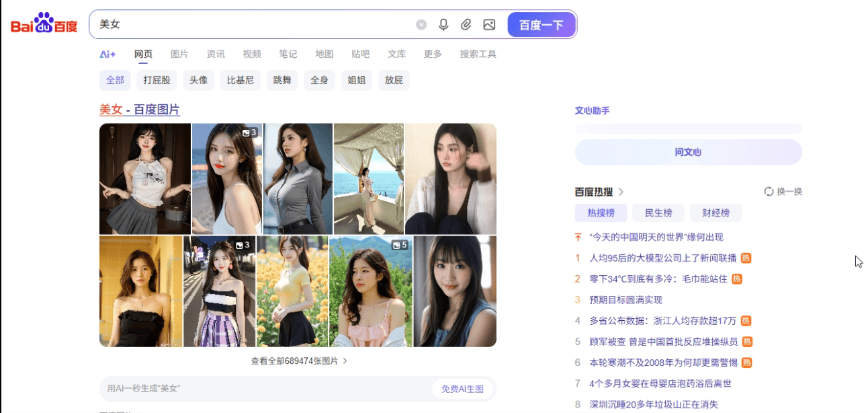Clear the search box with the x icon
This screenshot has height=413, width=868.
[x=421, y=24]
